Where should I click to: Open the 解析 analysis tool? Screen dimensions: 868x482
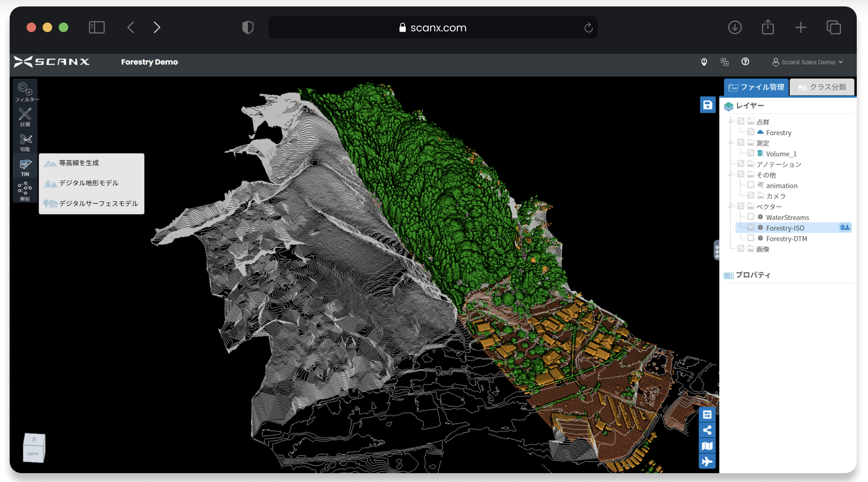(x=25, y=191)
